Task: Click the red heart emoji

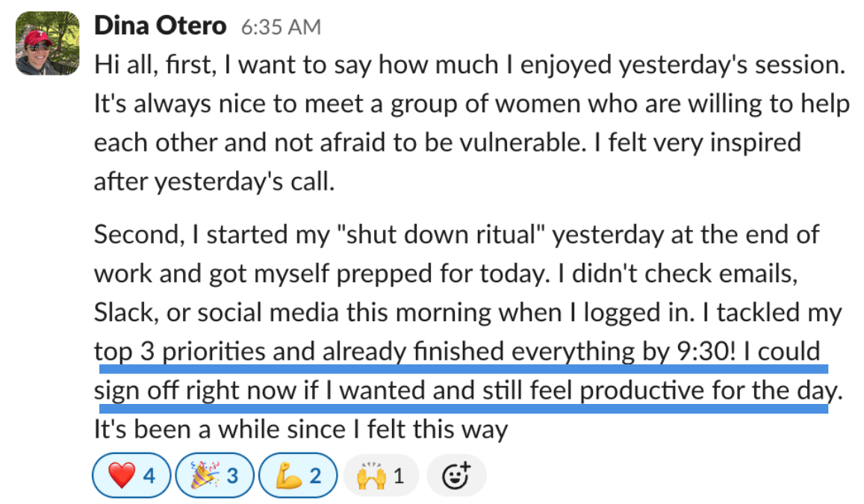Action: click(x=122, y=475)
